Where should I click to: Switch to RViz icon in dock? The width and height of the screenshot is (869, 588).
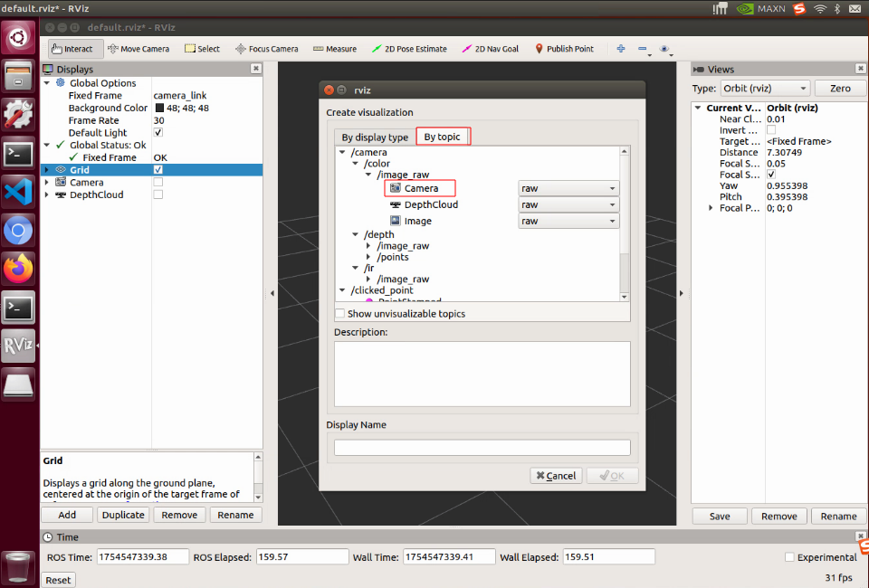[18, 346]
